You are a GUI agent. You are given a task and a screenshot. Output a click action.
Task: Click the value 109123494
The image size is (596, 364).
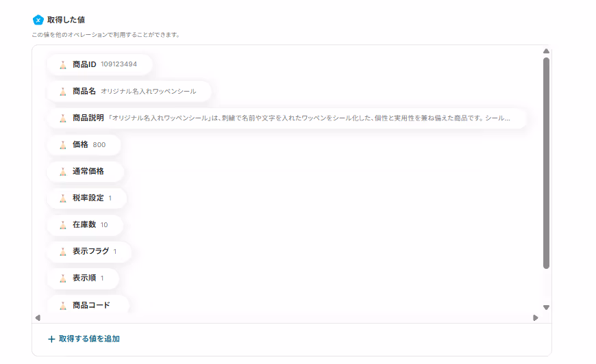(x=119, y=64)
